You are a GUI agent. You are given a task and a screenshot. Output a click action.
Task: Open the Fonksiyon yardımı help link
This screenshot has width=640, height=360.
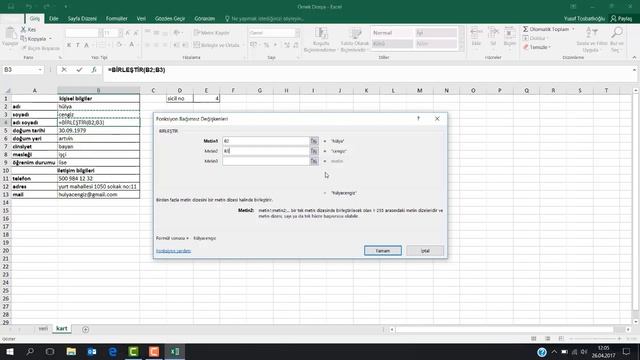point(173,251)
